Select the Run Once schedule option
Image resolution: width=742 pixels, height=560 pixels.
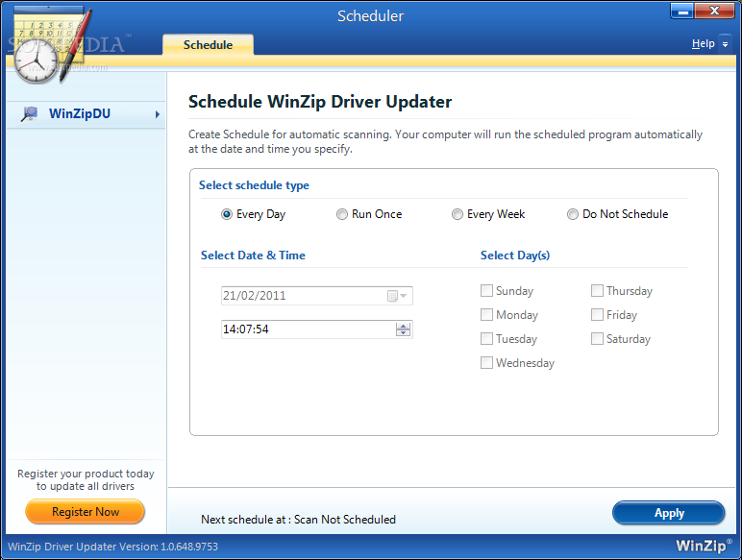point(341,214)
